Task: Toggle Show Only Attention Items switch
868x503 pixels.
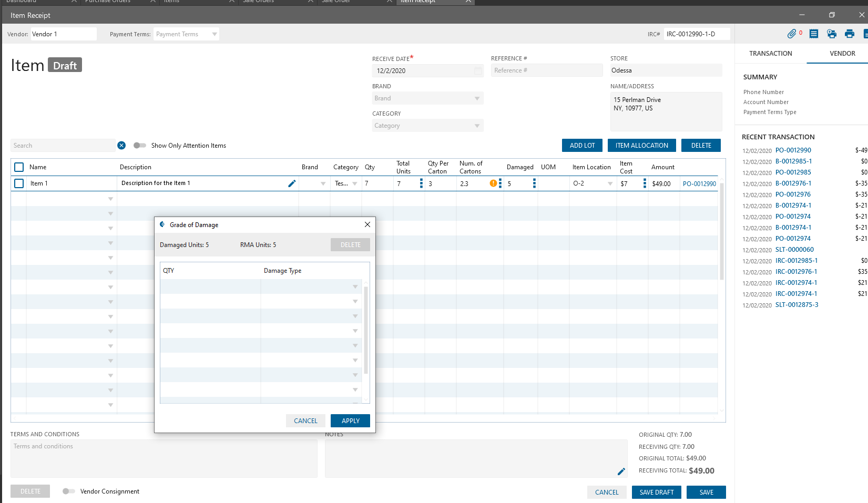Action: pyautogui.click(x=139, y=146)
